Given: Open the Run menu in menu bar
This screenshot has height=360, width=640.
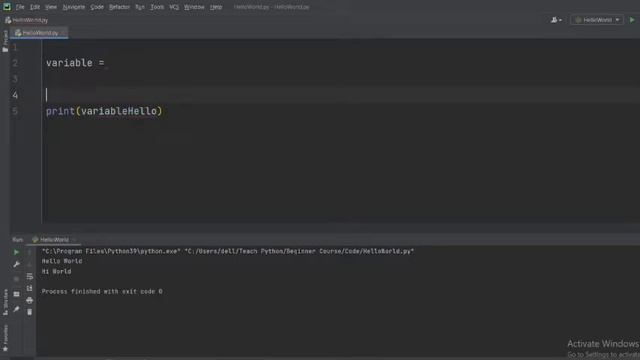Looking at the screenshot, I should pyautogui.click(x=140, y=7).
